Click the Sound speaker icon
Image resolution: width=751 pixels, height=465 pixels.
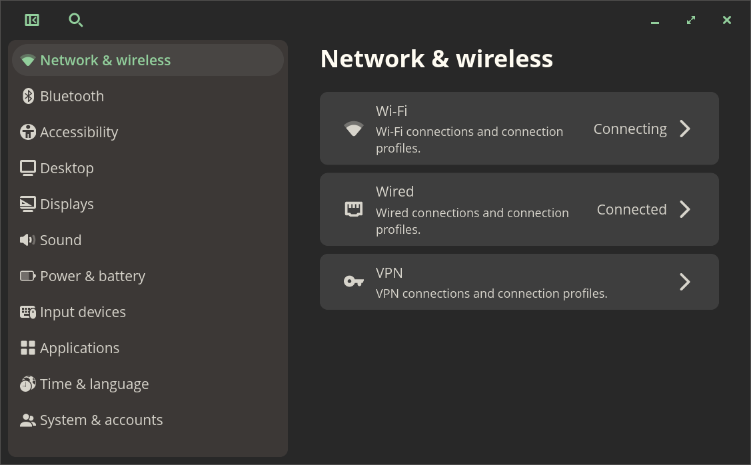(28, 240)
